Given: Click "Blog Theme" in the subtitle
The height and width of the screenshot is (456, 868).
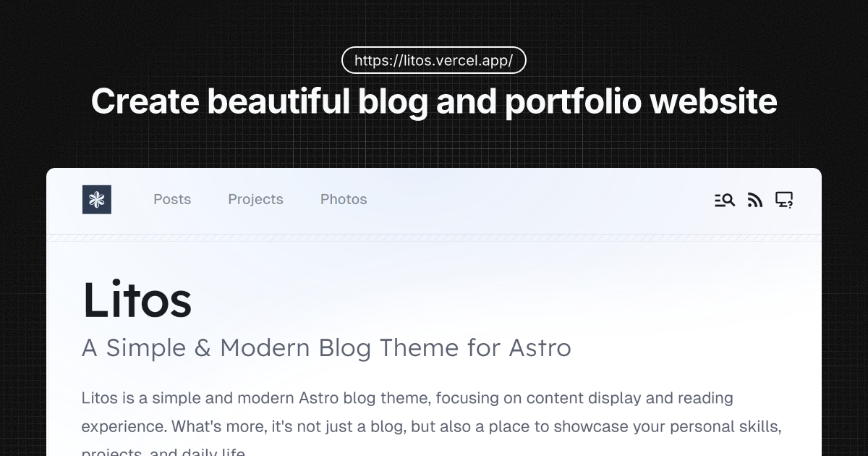Looking at the screenshot, I should [388, 348].
